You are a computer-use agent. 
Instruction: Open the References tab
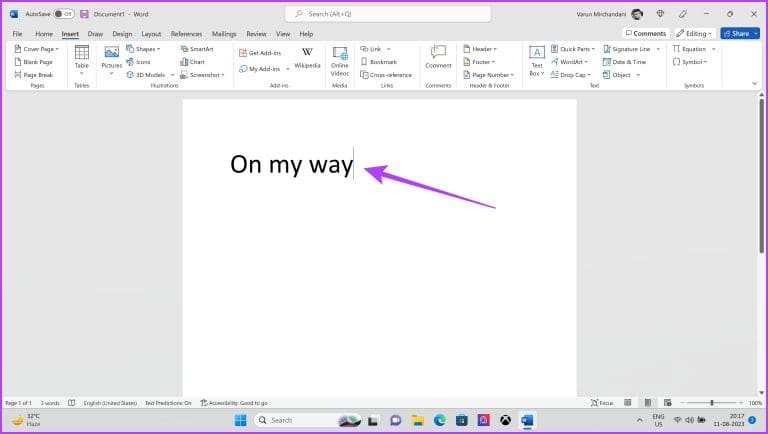[x=186, y=34]
